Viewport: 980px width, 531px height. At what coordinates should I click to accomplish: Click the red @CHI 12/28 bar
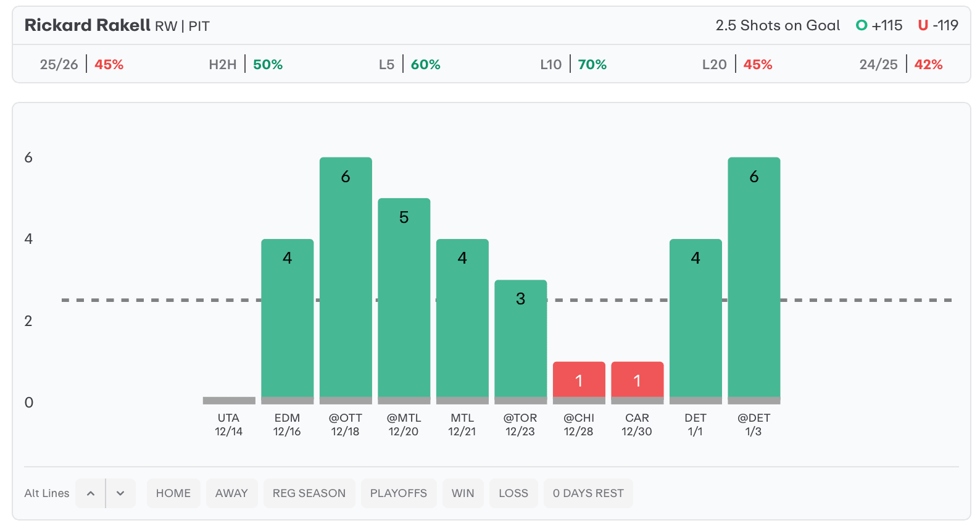click(579, 380)
